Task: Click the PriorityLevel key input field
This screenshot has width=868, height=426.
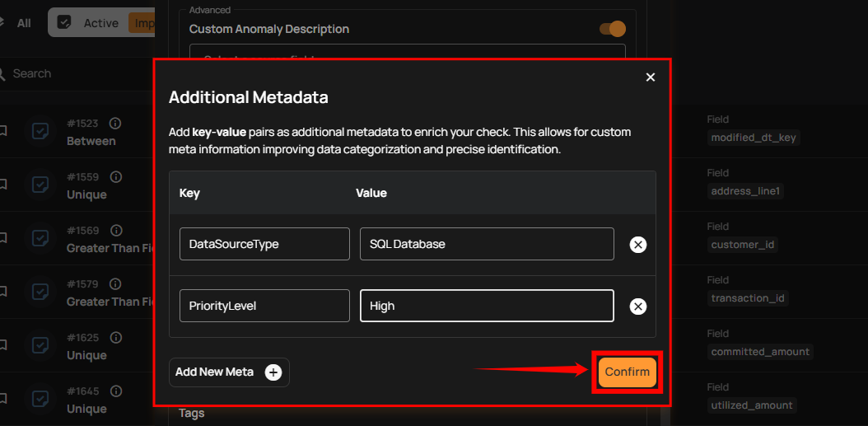Action: pyautogui.click(x=264, y=306)
